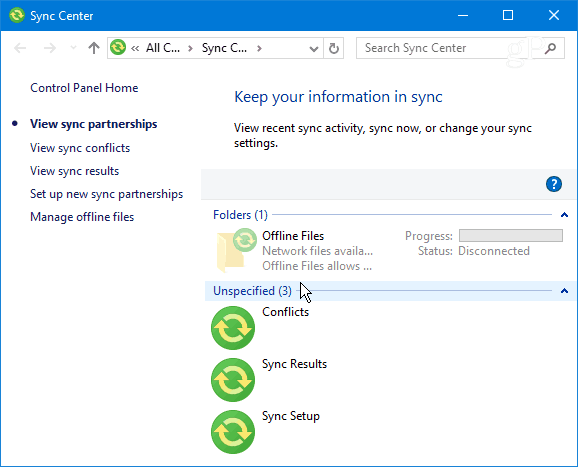Click the Offline Files progress bar
This screenshot has height=467, width=578.
click(x=511, y=236)
